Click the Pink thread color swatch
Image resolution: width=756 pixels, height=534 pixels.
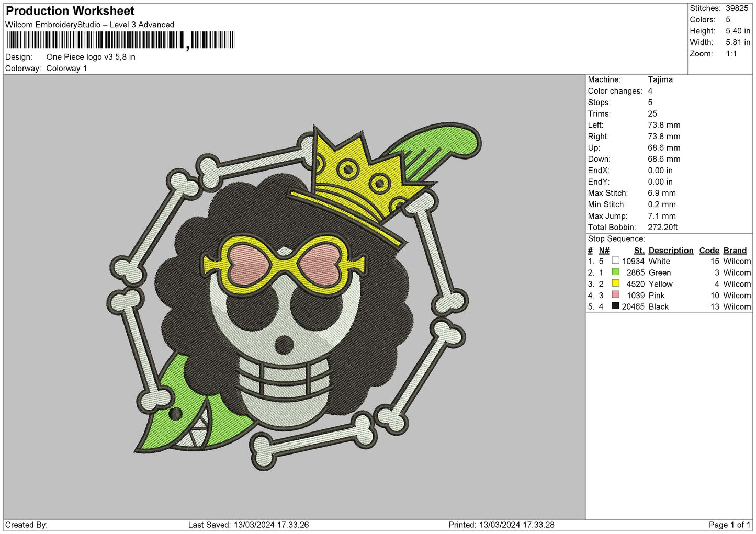tap(615, 295)
